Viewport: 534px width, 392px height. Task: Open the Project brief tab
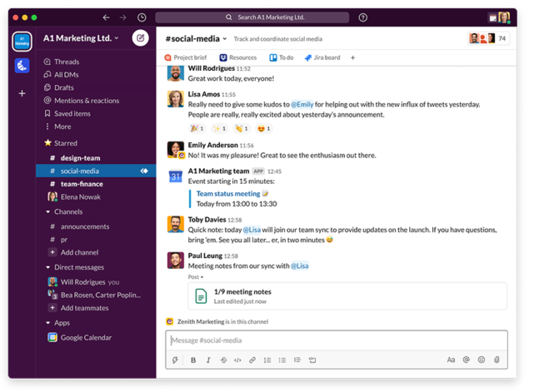(186, 57)
